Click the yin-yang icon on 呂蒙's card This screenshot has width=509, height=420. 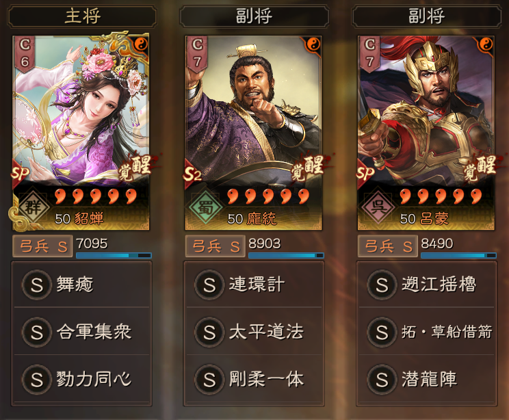click(x=486, y=44)
